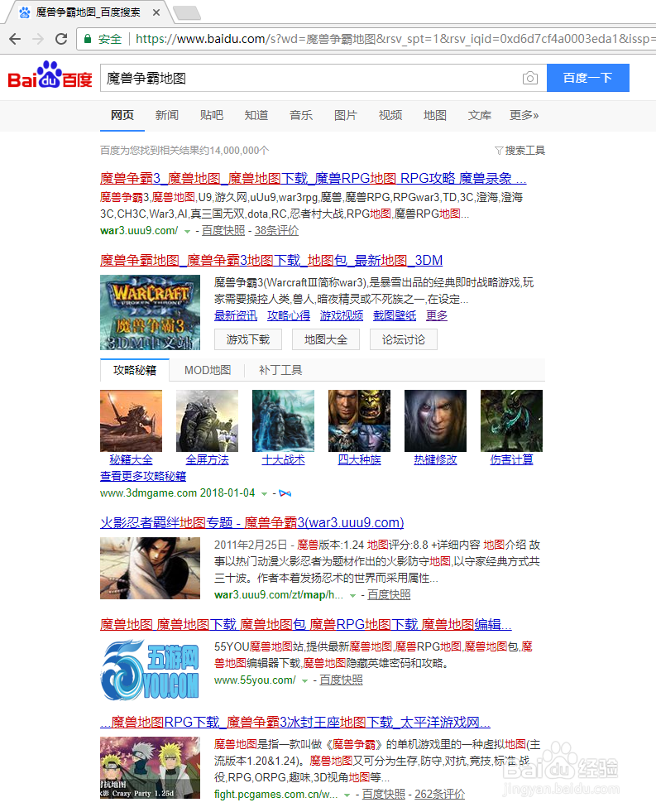Select the 网页 tab

122,115
